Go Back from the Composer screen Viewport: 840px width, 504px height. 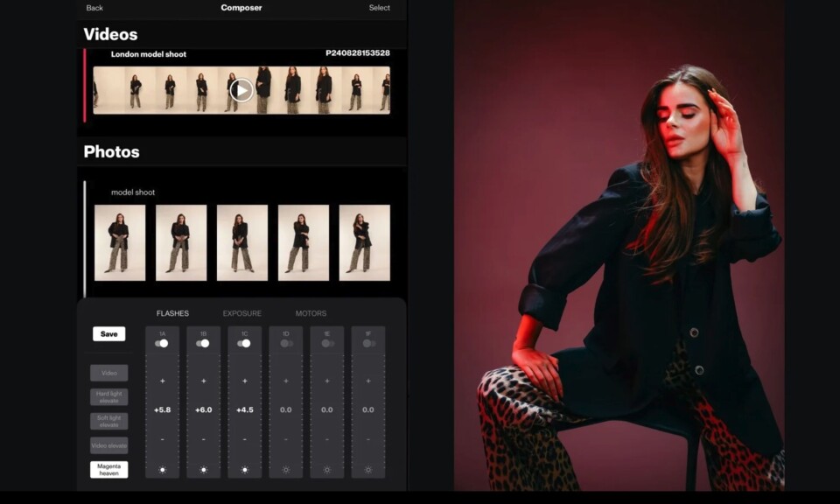(94, 8)
